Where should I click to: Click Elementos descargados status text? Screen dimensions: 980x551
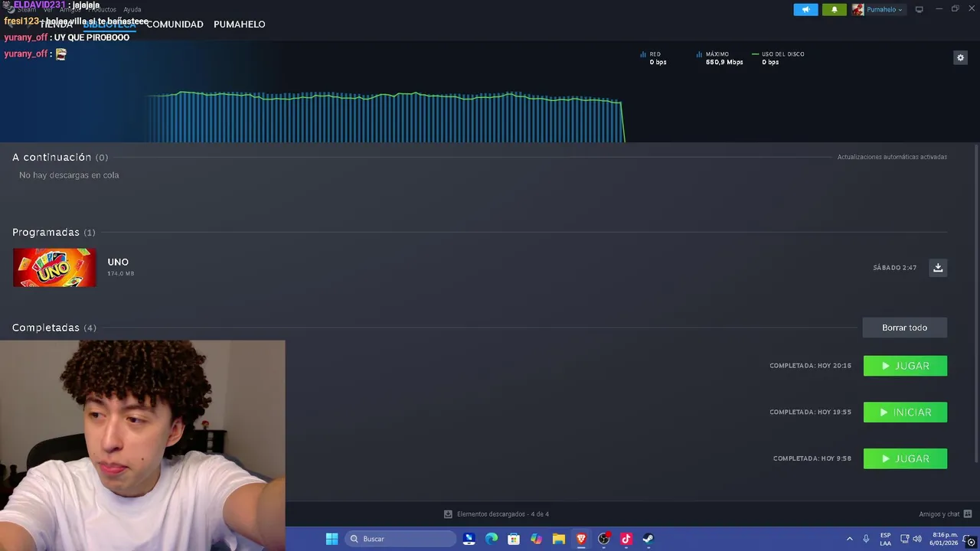tap(503, 514)
